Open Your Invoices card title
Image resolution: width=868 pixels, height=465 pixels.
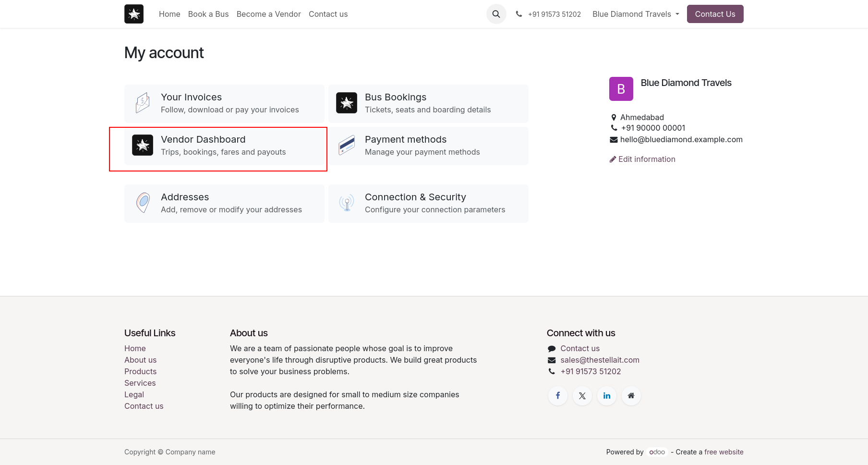pyautogui.click(x=191, y=97)
